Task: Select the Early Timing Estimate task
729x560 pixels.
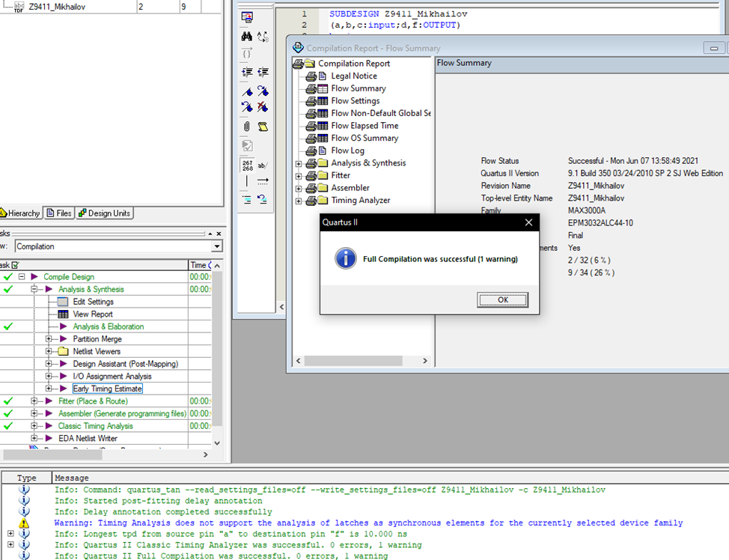Action: [x=107, y=389]
